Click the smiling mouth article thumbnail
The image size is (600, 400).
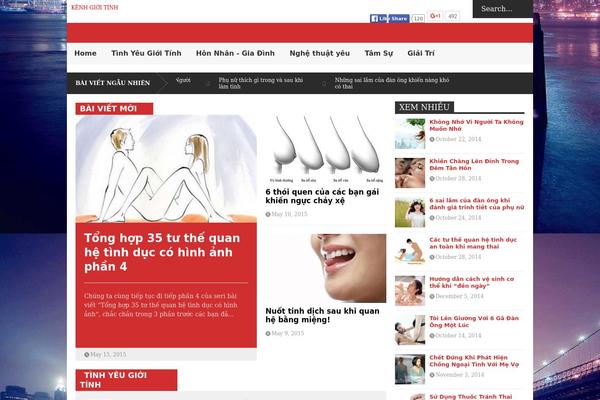[326, 268]
